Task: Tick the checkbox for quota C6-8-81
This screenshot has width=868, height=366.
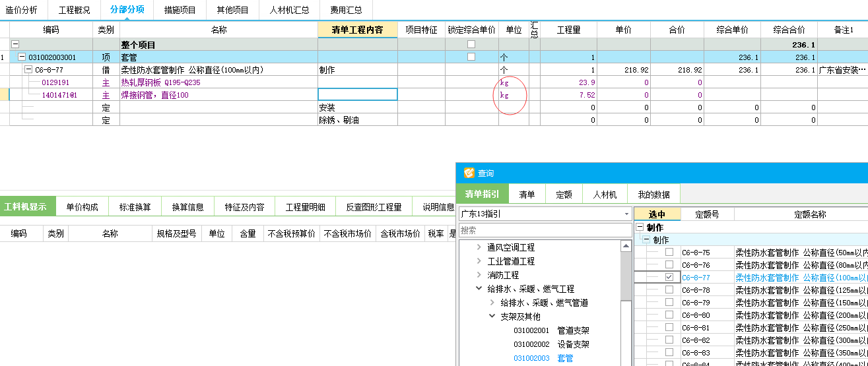Action: click(x=669, y=327)
